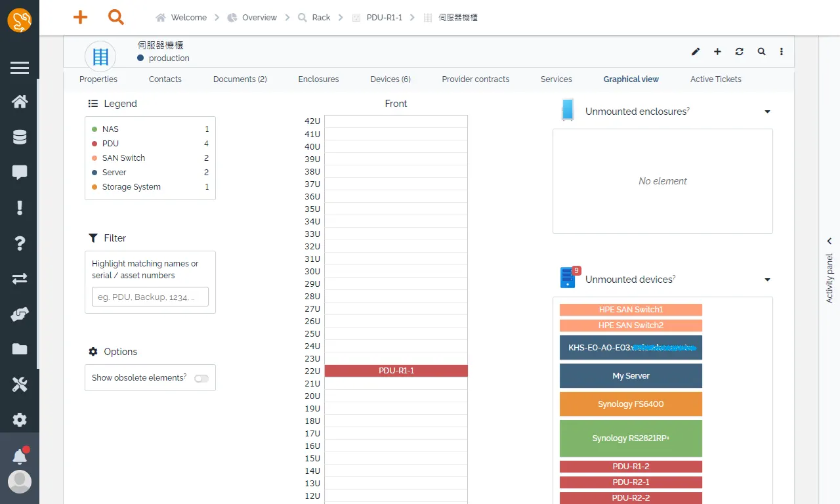Viewport: 840px width, 504px height.
Task: Open the exclamation mark incident icon
Action: point(20,208)
